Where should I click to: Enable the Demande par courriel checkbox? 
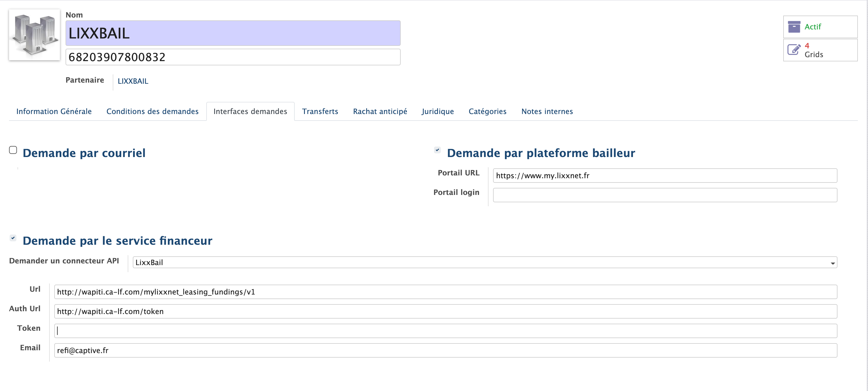pos(13,150)
